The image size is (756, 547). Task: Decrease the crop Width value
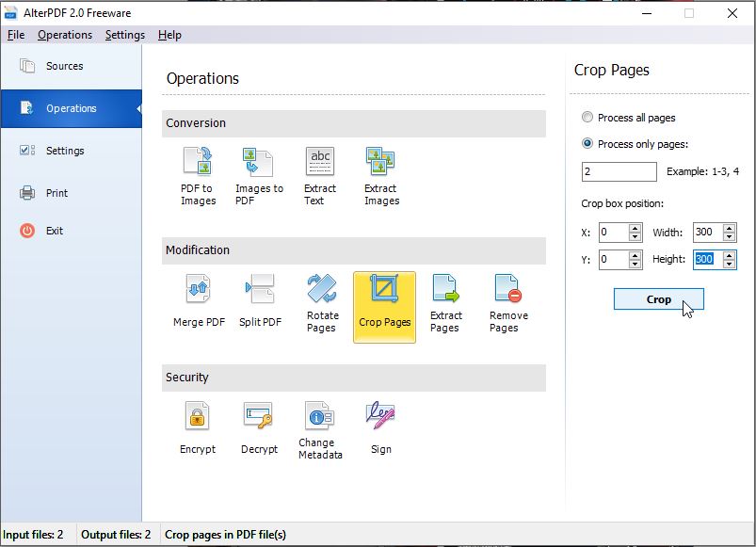click(729, 236)
